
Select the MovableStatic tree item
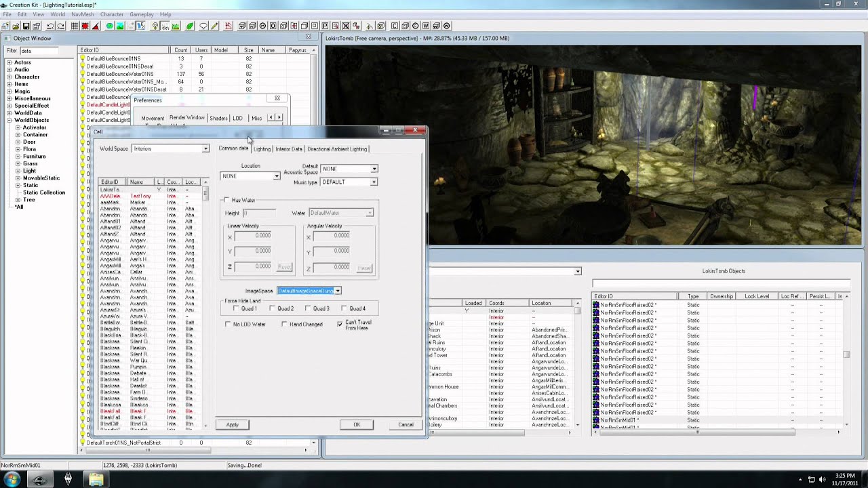[41, 178]
